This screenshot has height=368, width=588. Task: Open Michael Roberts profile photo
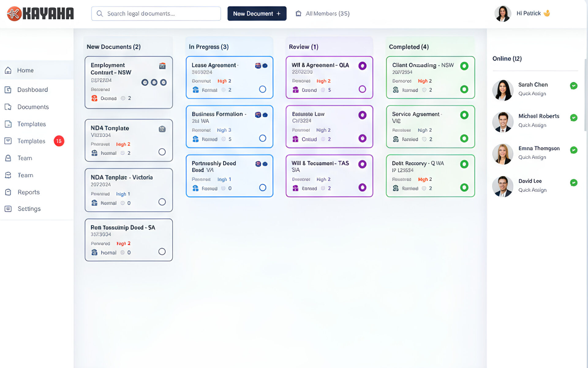coord(503,121)
